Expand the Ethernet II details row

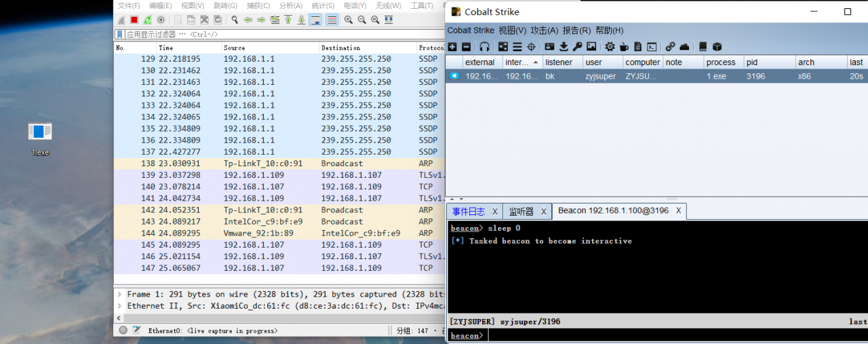click(x=120, y=306)
